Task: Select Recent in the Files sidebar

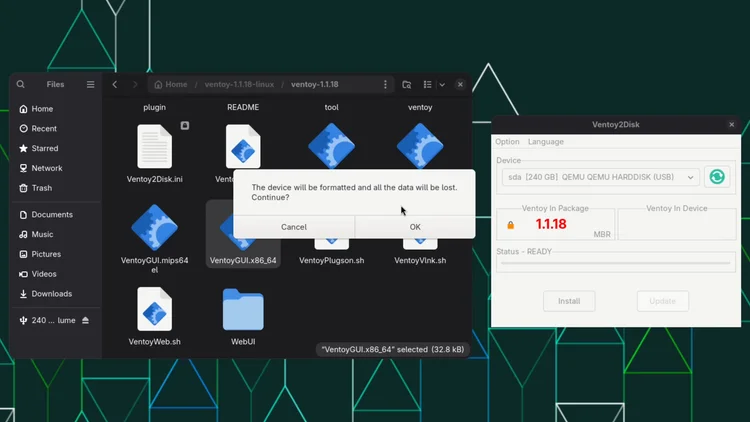Action: tap(55, 129)
